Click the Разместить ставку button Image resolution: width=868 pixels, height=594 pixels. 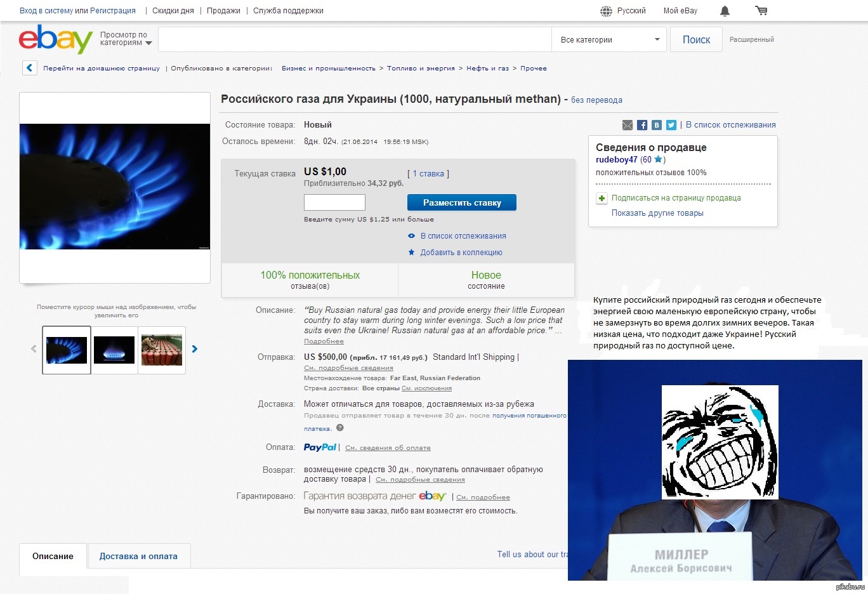tap(462, 202)
